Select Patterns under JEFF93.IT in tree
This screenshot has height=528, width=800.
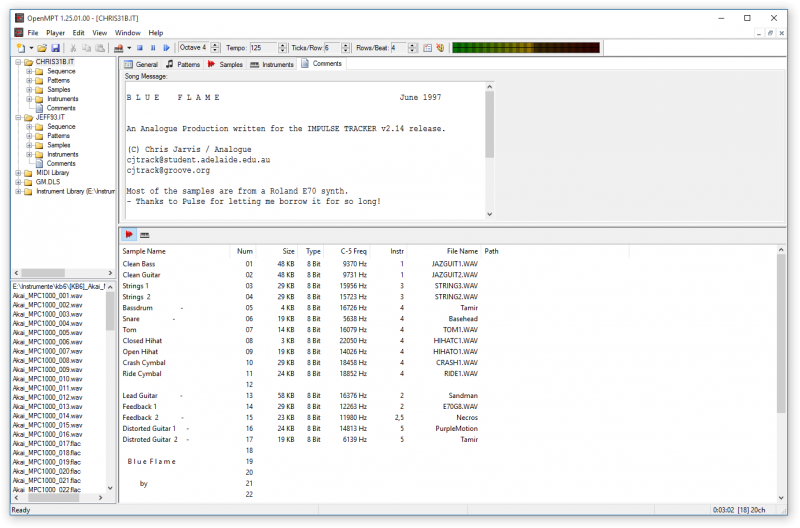[x=58, y=136]
